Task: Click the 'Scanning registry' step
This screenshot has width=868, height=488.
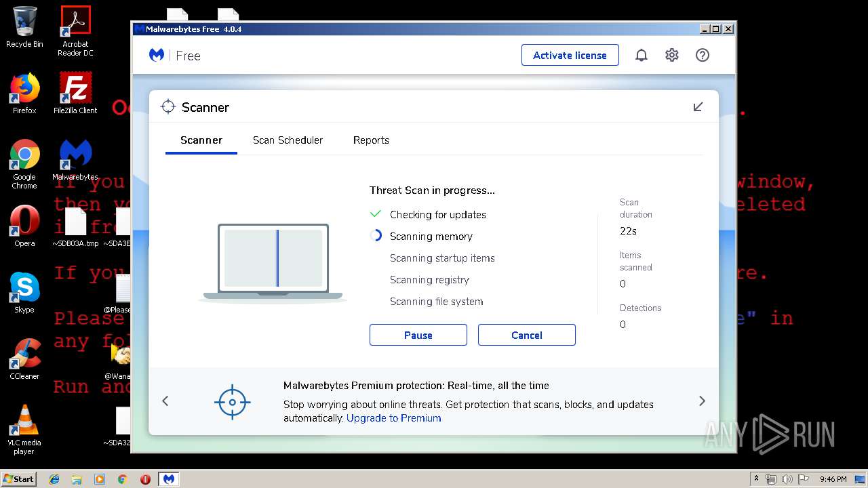Action: [x=429, y=280]
